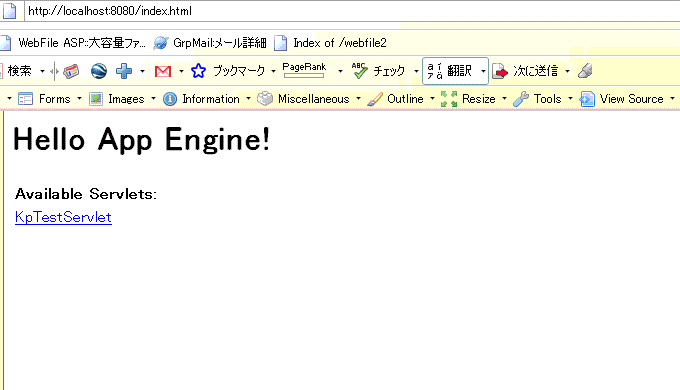This screenshot has height=390, width=680.
Task: Click the Available Servlets: label
Action: coord(86,193)
